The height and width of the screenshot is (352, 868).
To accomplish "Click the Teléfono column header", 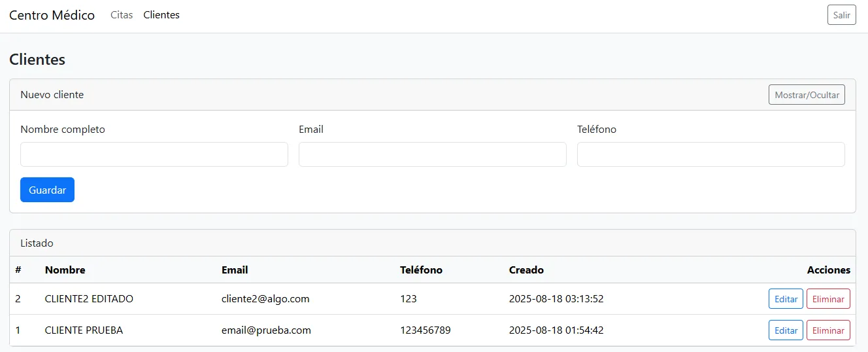I will point(421,270).
